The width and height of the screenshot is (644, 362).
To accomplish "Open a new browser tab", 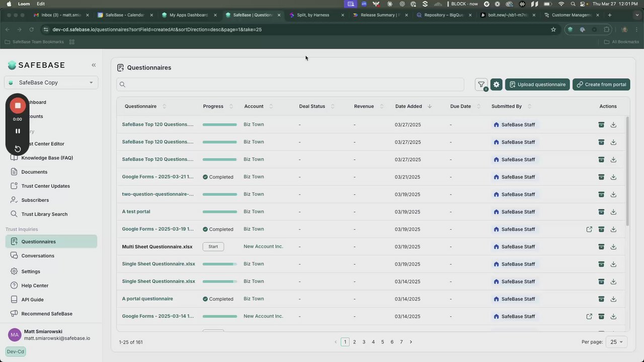I will point(609,15).
